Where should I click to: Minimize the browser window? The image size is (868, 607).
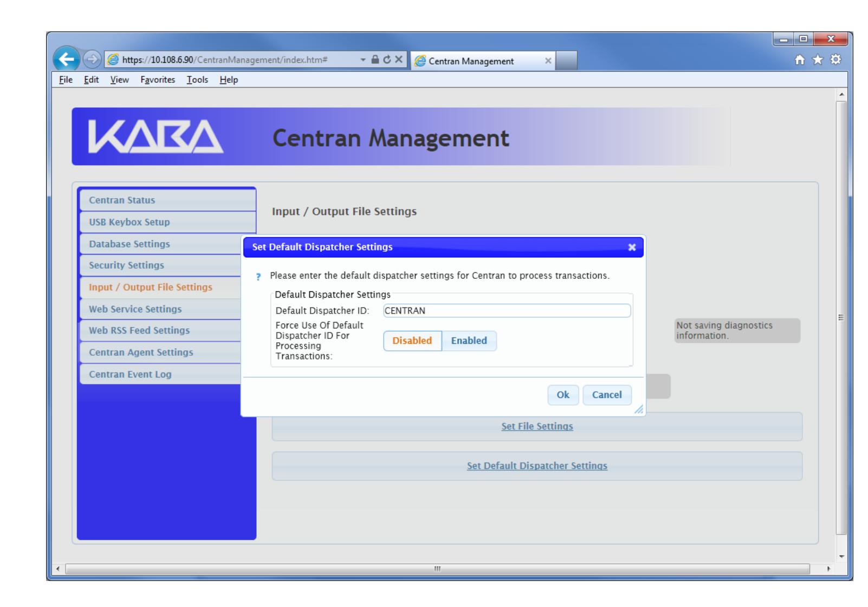(784, 40)
